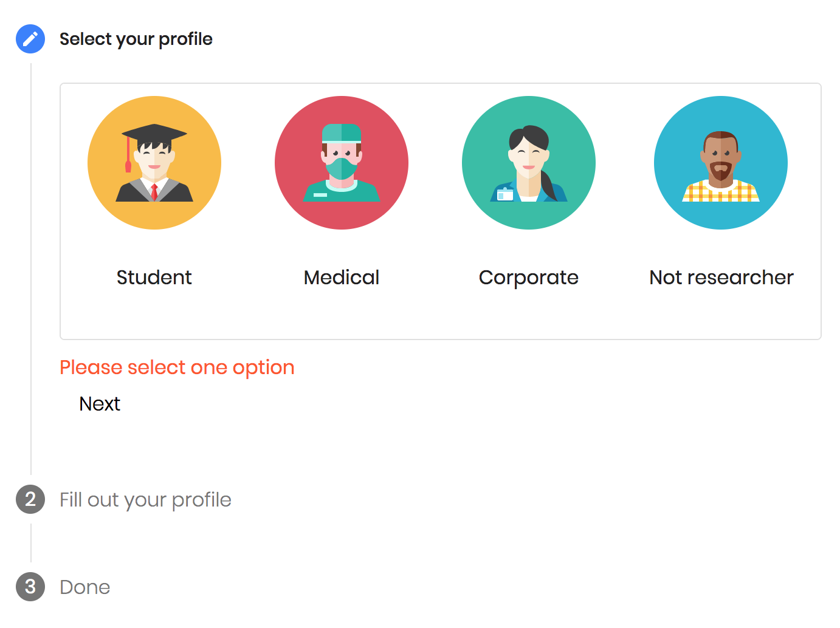Click the step 2 number circle
Screen dimensions: 840x628
(30, 499)
